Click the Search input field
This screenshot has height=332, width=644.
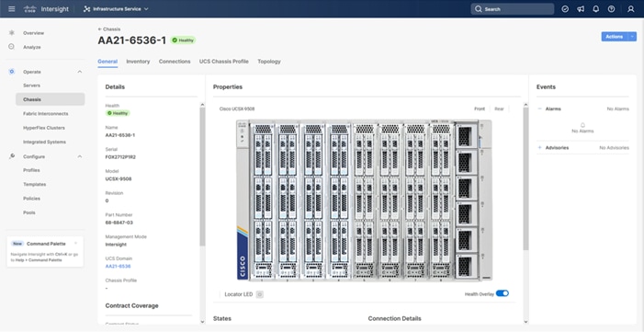click(512, 9)
